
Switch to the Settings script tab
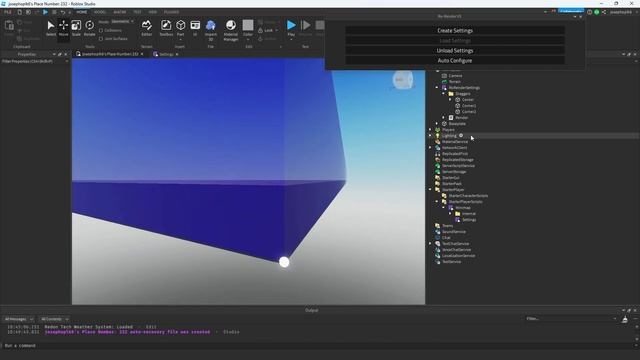pyautogui.click(x=166, y=54)
